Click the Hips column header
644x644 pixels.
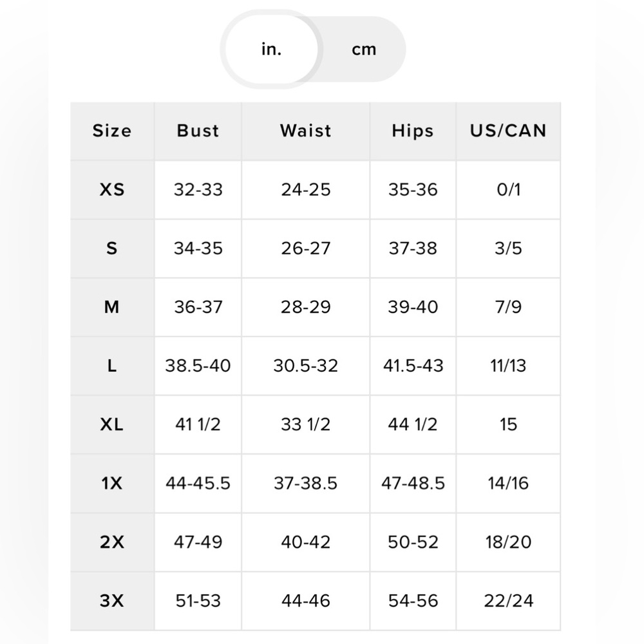click(x=412, y=131)
